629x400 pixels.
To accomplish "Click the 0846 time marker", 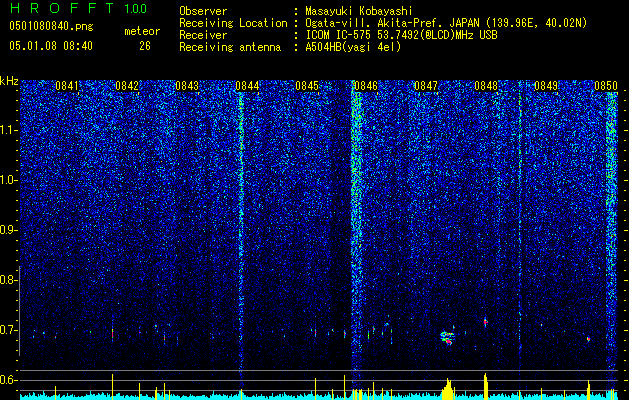I will click(x=366, y=86).
